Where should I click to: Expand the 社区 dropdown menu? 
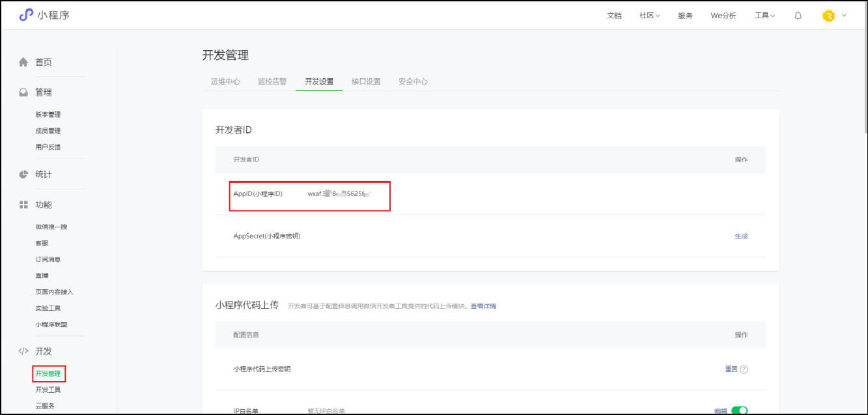click(x=649, y=16)
